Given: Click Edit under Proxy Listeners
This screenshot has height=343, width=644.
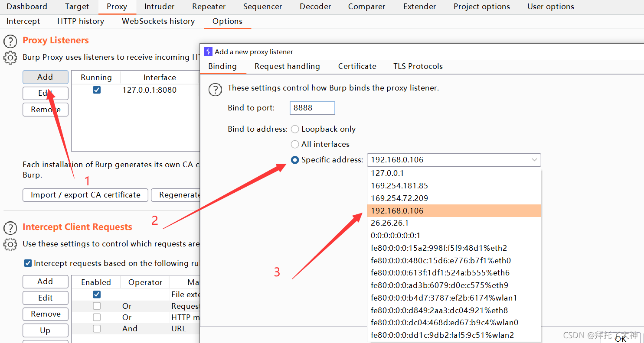Looking at the screenshot, I should coord(46,93).
